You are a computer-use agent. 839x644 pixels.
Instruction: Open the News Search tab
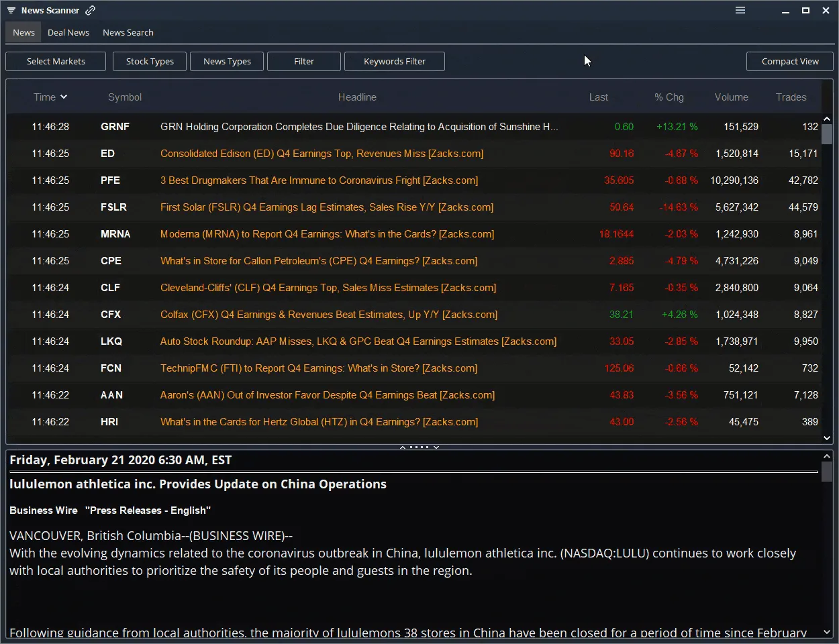point(128,32)
